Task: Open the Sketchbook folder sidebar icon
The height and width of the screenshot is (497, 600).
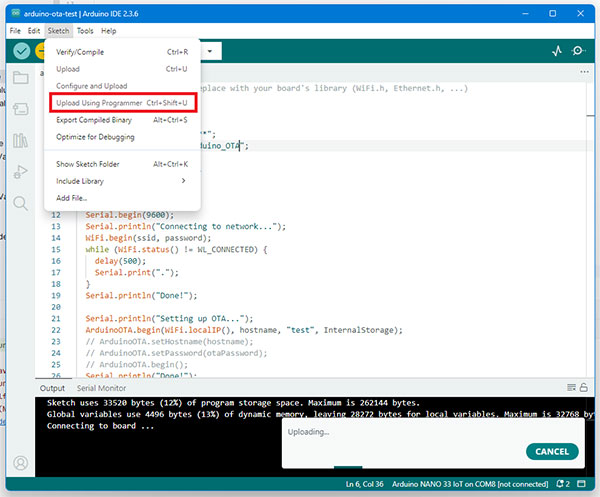Action: tap(21, 78)
